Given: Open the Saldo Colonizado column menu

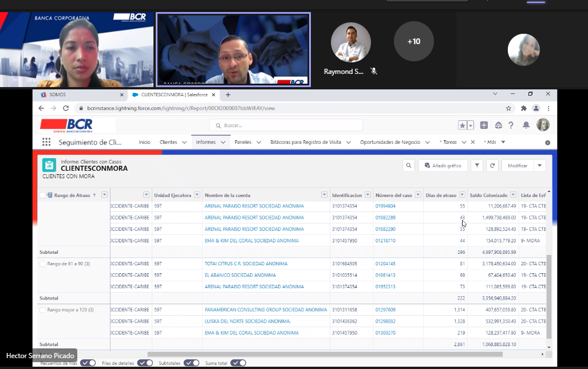Looking at the screenshot, I should [513, 195].
